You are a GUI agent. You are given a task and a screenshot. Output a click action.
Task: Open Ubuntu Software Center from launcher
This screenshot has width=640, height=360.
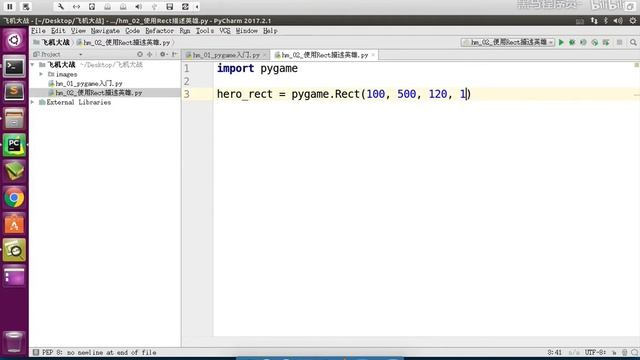14,224
